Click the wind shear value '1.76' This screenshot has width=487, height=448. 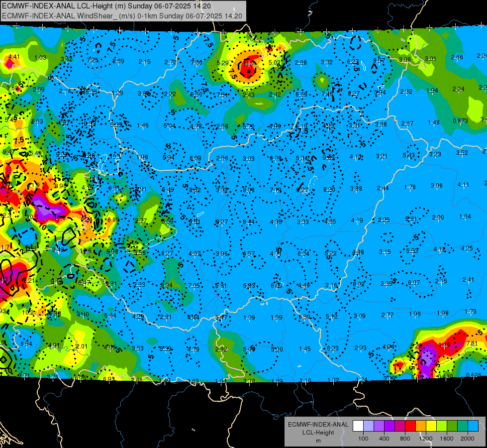coord(410,187)
